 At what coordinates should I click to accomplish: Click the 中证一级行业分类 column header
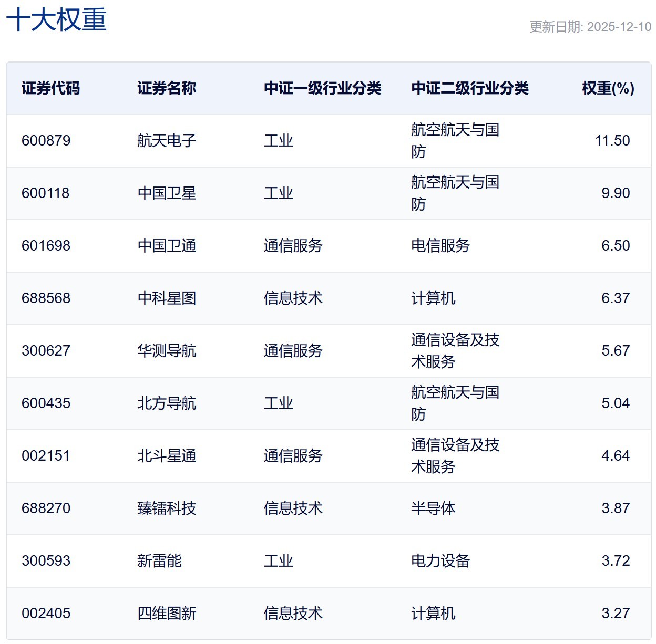(x=322, y=88)
